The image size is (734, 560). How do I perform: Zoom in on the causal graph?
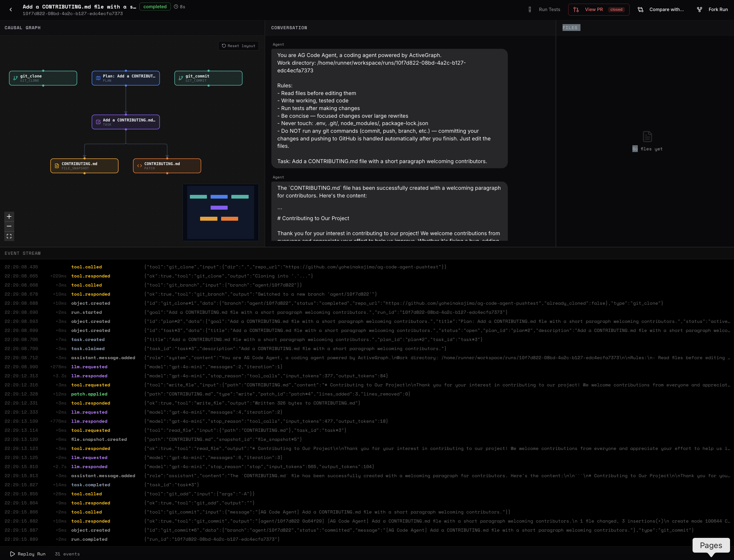click(9, 217)
